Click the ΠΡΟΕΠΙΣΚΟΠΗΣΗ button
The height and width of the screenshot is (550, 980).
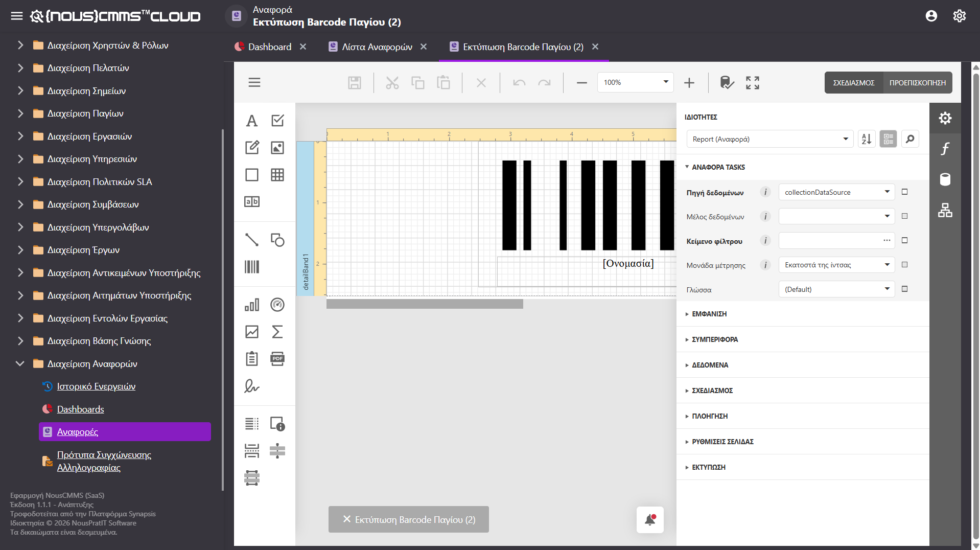917,83
